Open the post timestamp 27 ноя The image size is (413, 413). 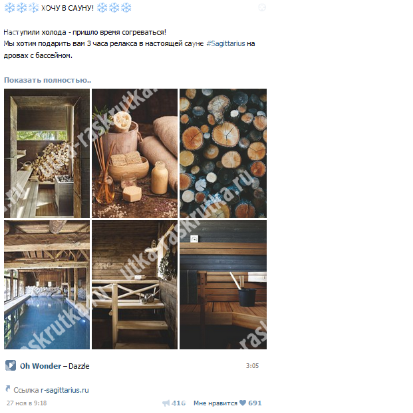click(x=27, y=403)
